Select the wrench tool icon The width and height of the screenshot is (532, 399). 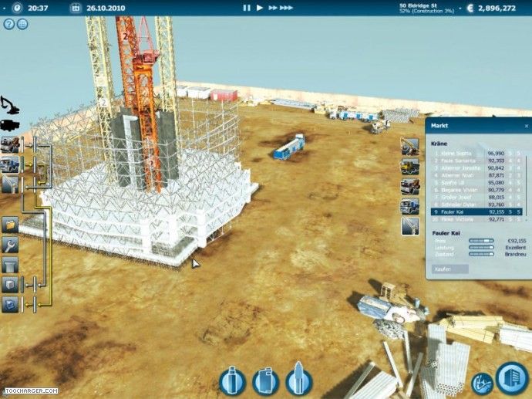pos(10,245)
